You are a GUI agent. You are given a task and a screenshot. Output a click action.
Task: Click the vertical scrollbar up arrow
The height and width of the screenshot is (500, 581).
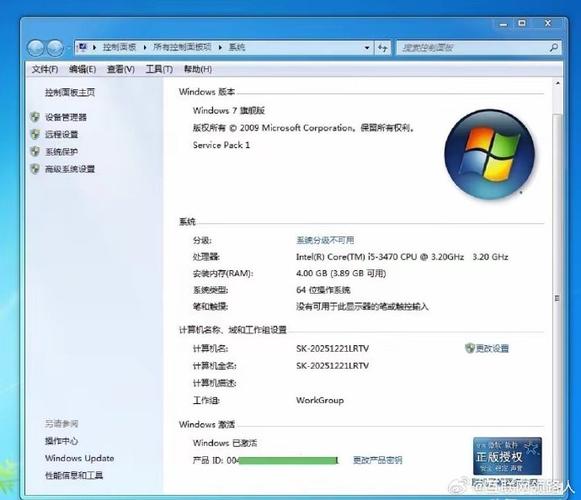(557, 84)
